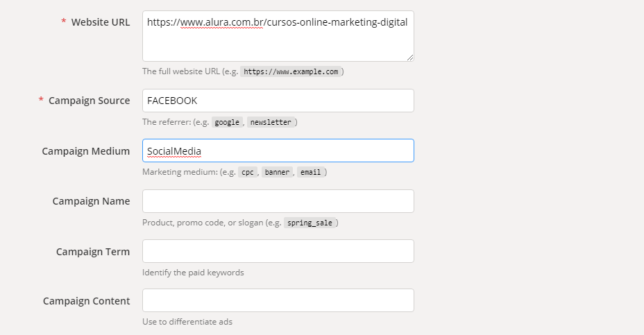Select the empty Campaign Name input box
This screenshot has height=335, width=644.
click(x=278, y=201)
